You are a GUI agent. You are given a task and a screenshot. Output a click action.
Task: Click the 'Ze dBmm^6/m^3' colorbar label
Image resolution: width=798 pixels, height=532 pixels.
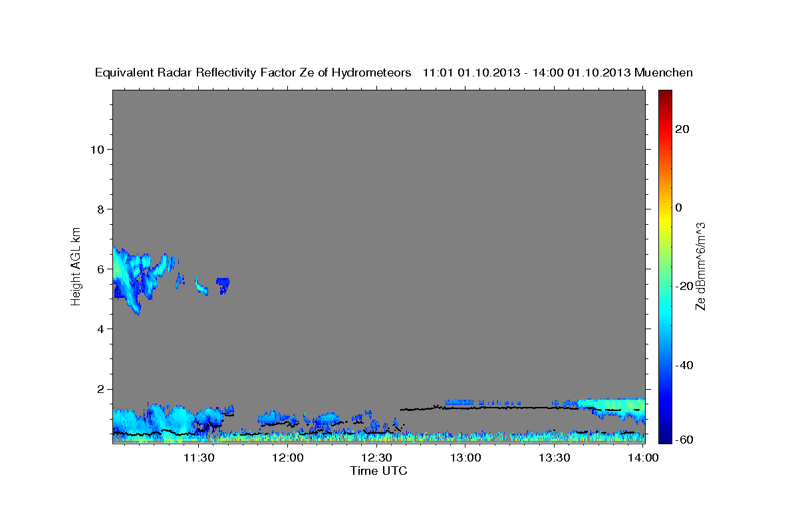point(700,266)
